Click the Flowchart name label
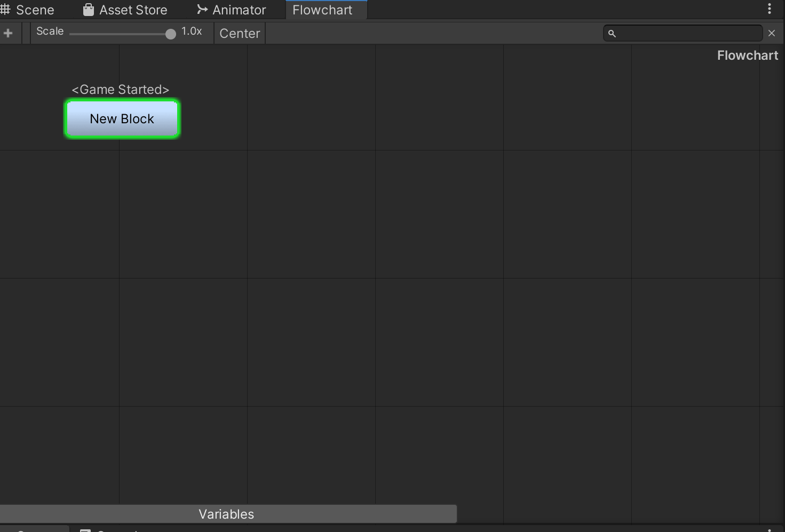 click(x=747, y=55)
